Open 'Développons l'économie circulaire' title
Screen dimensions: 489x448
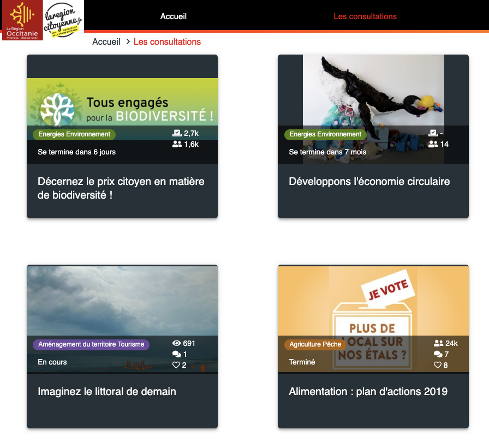pyautogui.click(x=369, y=182)
